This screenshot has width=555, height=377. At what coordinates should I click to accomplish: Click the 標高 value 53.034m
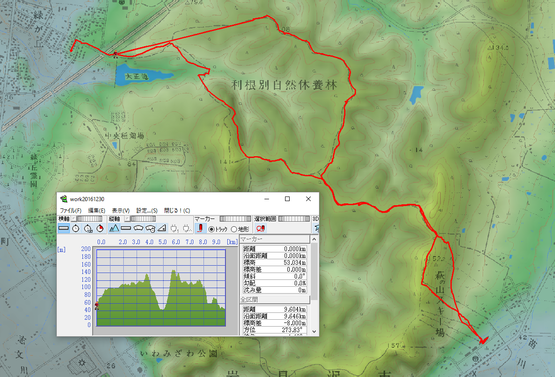pos(295,263)
